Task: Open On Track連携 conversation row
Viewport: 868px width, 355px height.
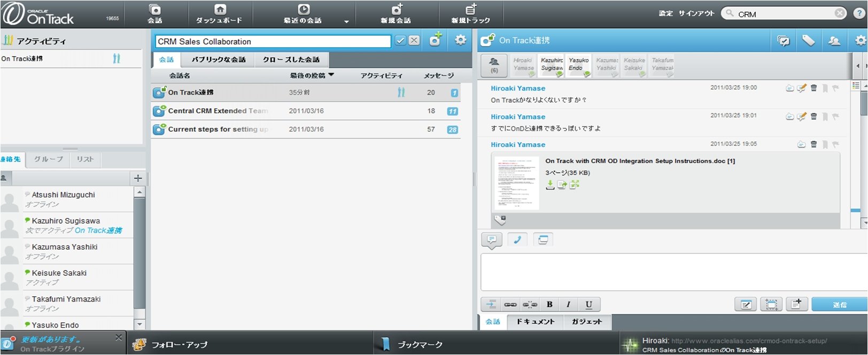Action: pyautogui.click(x=306, y=92)
